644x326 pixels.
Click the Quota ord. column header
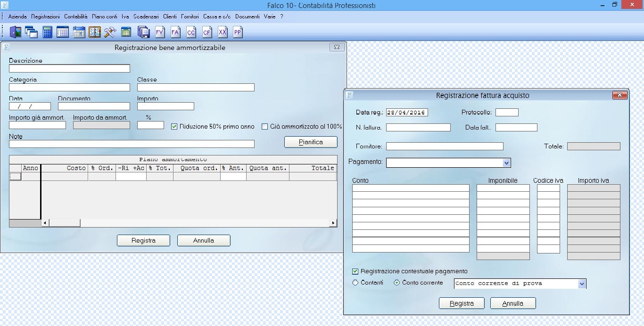[197, 168]
